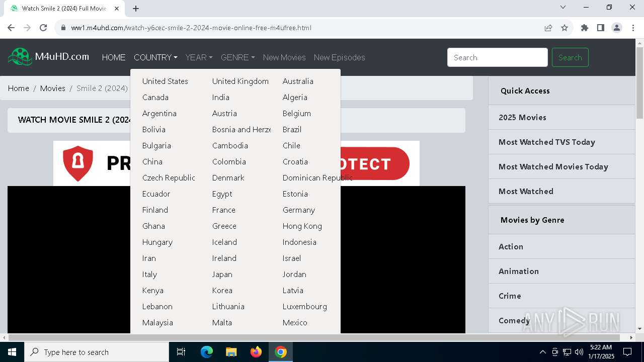644x362 pixels.
Task: Open the Chrome three-dot menu
Action: pos(633,28)
